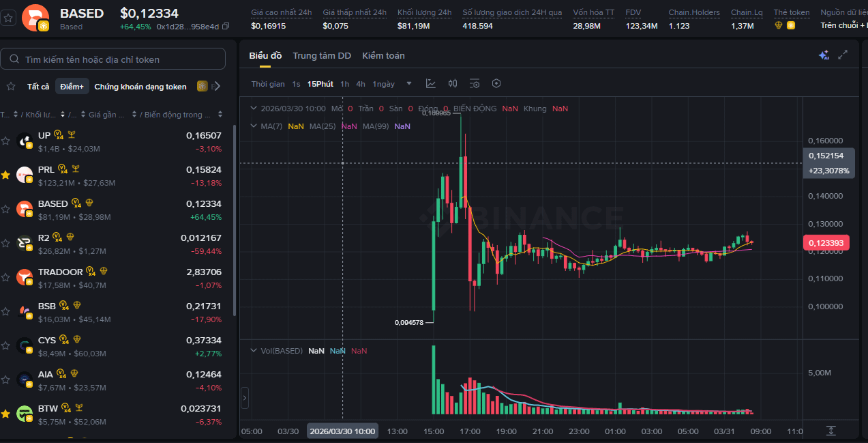Collapse the token list side panel

click(245, 397)
